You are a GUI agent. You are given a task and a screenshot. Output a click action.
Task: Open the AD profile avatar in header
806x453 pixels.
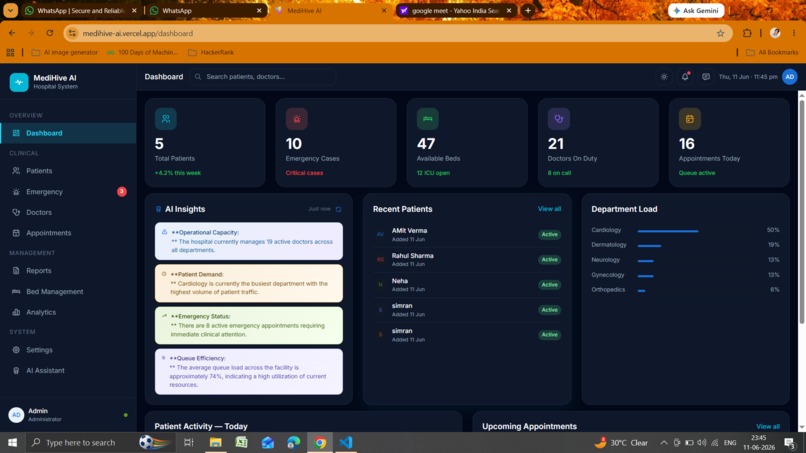click(790, 77)
